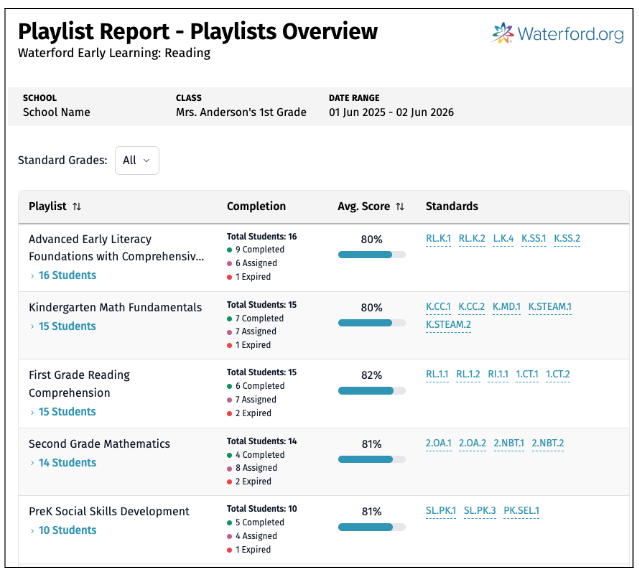Click the Standards column header
The height and width of the screenshot is (575, 639).
pos(451,207)
